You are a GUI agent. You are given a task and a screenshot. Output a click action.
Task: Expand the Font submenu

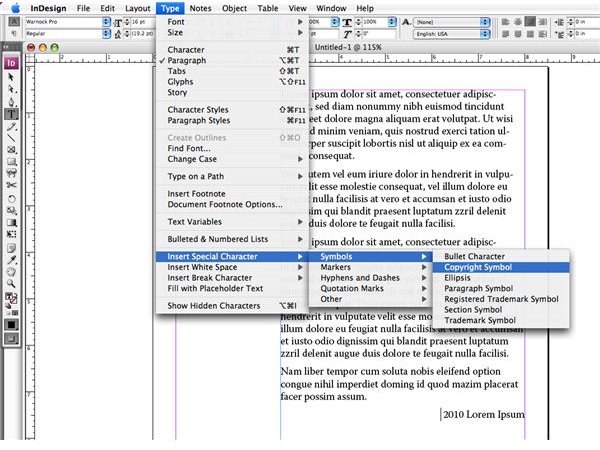pyautogui.click(x=232, y=22)
